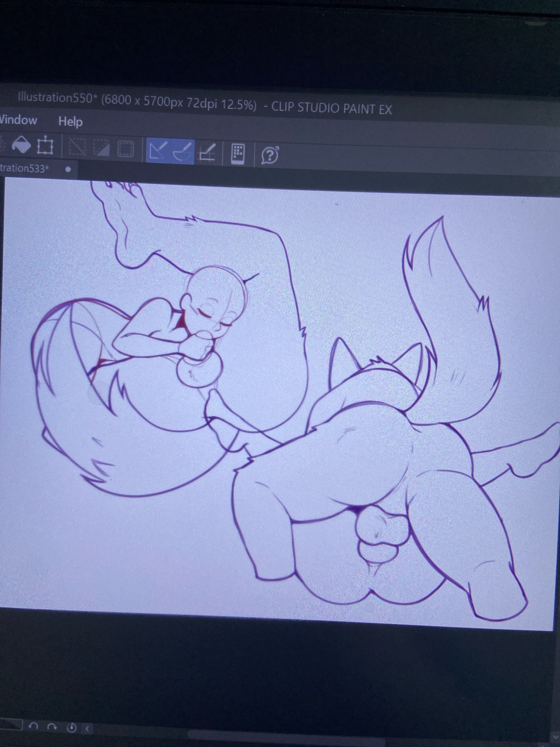The width and height of the screenshot is (560, 747).
Task: Click the Deselect icon in toolbar
Action: [x=77, y=147]
